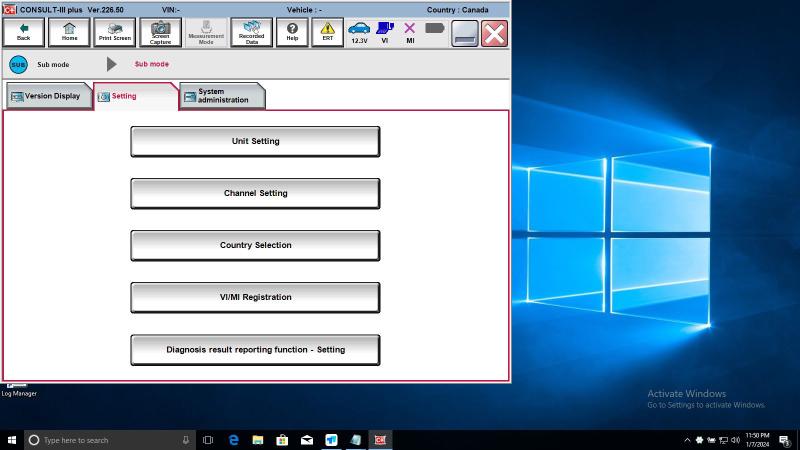Launch Microsoft Edge from taskbar
800x450 pixels.
[234, 440]
